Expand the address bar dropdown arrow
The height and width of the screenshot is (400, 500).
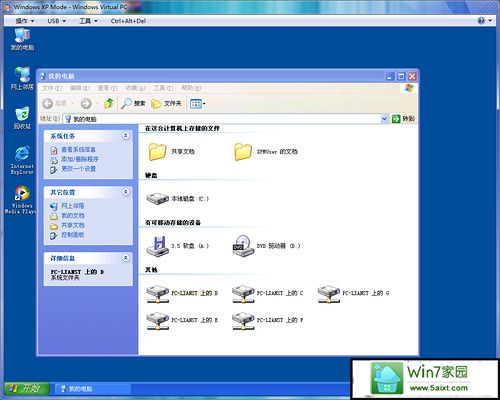point(385,119)
